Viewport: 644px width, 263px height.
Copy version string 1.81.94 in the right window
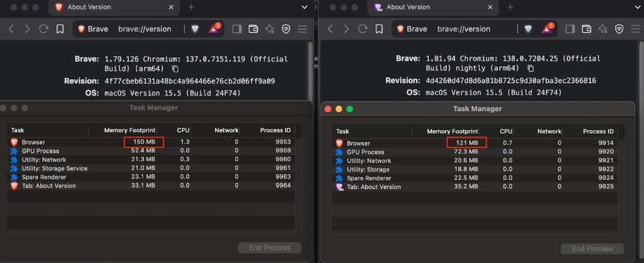tap(531, 68)
